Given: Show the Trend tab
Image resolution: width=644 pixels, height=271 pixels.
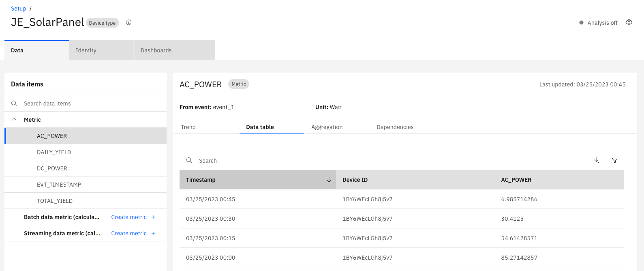Looking at the screenshot, I should point(207,127).
